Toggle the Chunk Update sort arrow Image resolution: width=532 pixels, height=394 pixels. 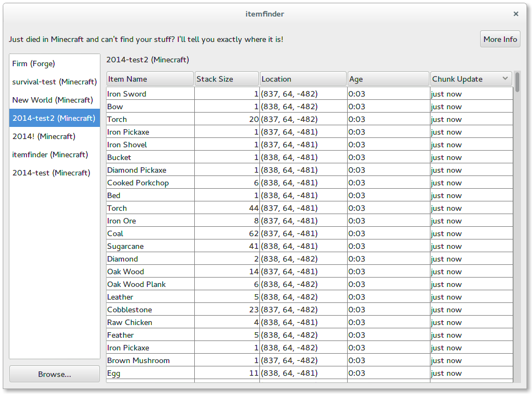pos(505,79)
